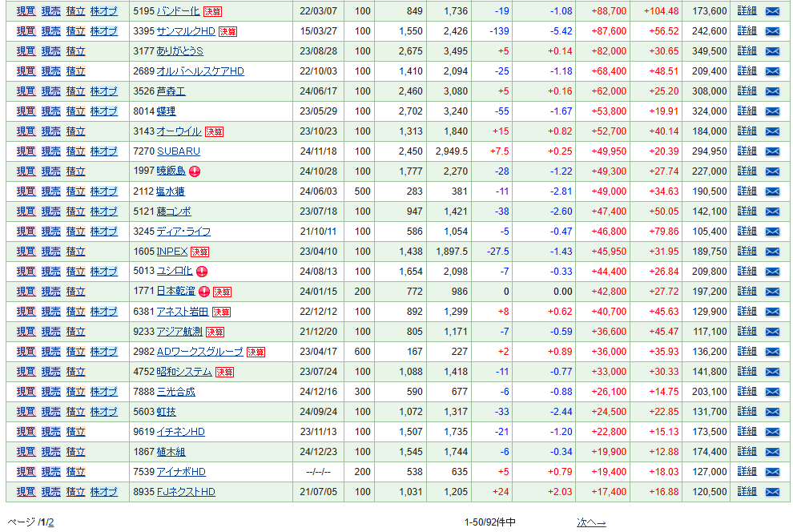This screenshot has width=793, height=532.
Task: Click 現売 in the 蝶理 row
Action: (x=51, y=111)
